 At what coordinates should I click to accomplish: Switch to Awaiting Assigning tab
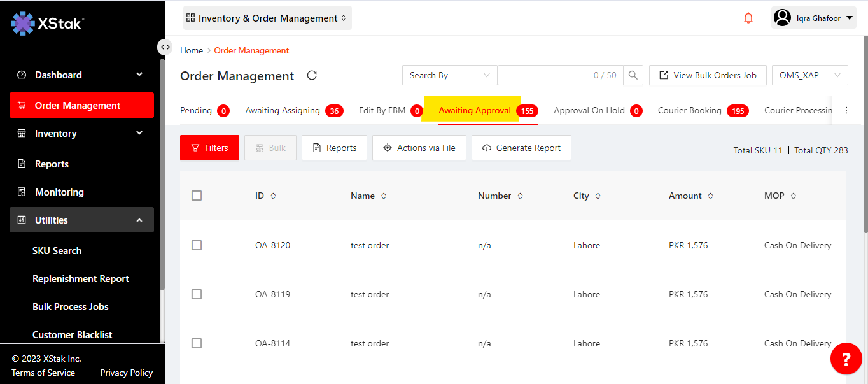283,110
